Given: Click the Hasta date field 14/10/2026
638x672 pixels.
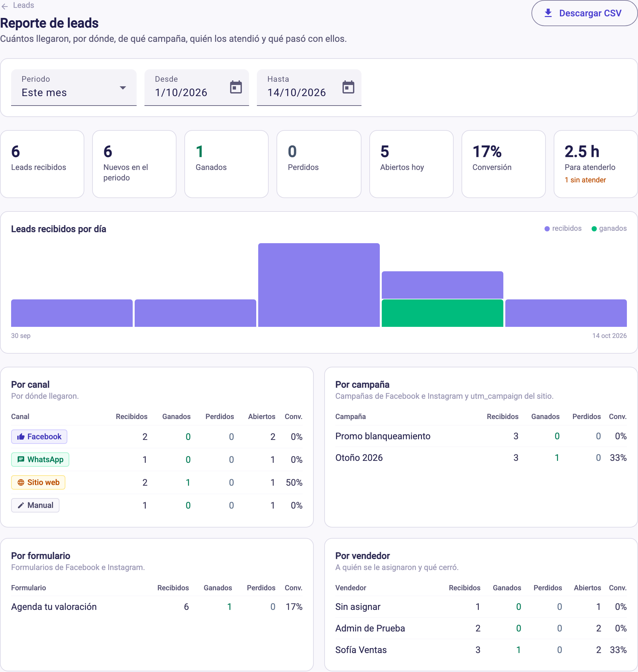Looking at the screenshot, I should coord(309,88).
